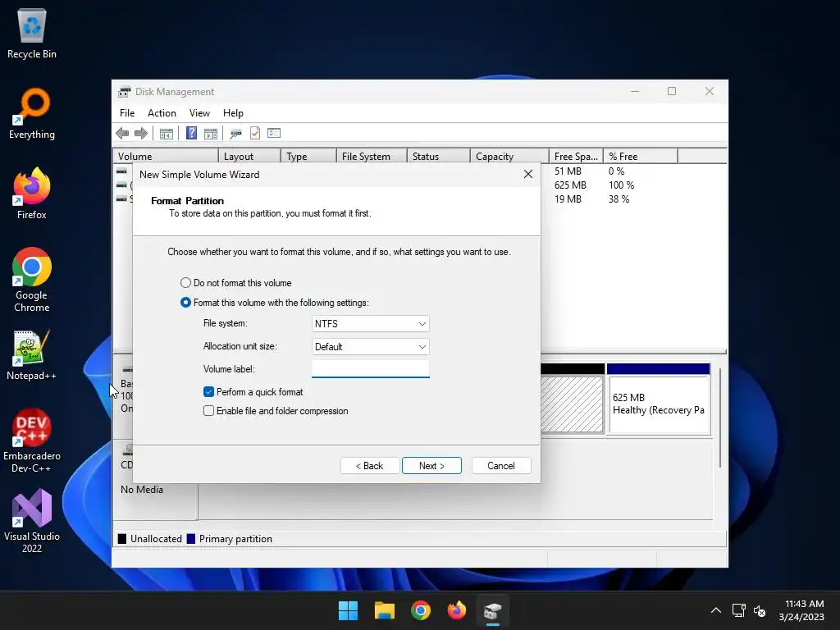This screenshot has width=840, height=630.
Task: Select Format this volume with following settings
Action: [x=275, y=302]
